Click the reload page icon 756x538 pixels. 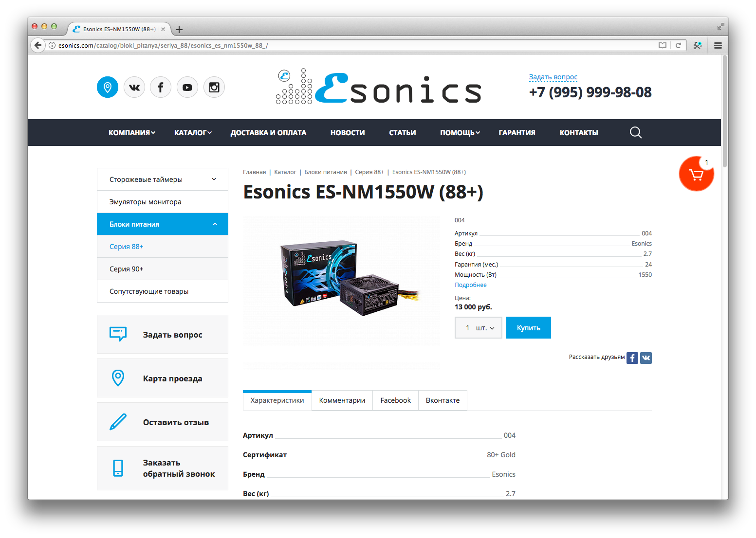coord(678,45)
